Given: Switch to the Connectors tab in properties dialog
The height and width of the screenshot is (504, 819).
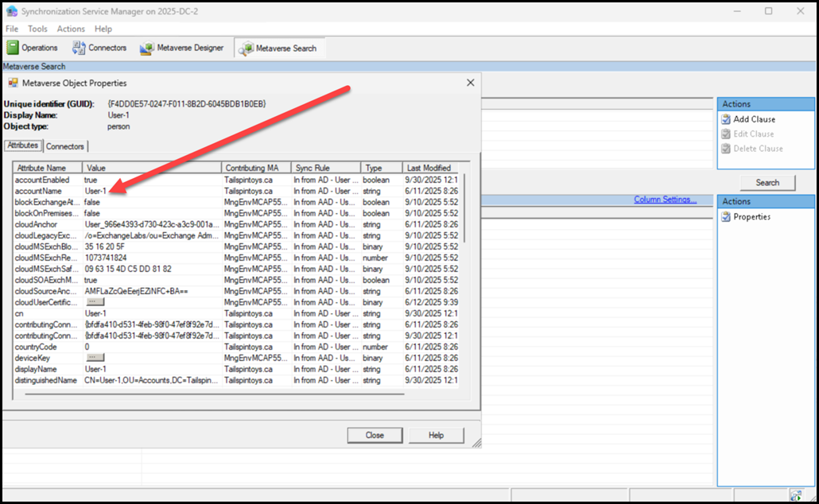Looking at the screenshot, I should pyautogui.click(x=65, y=146).
